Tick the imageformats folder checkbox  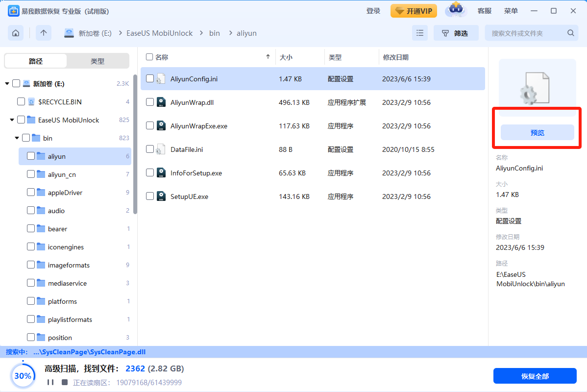pos(31,265)
